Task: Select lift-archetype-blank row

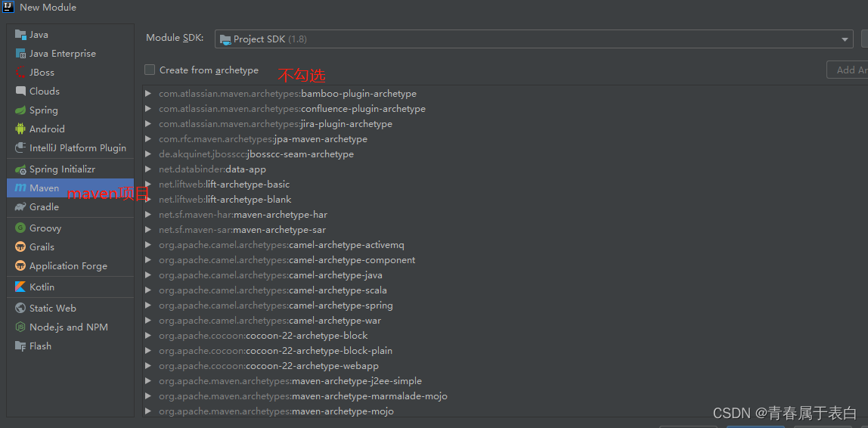Action: click(505, 200)
